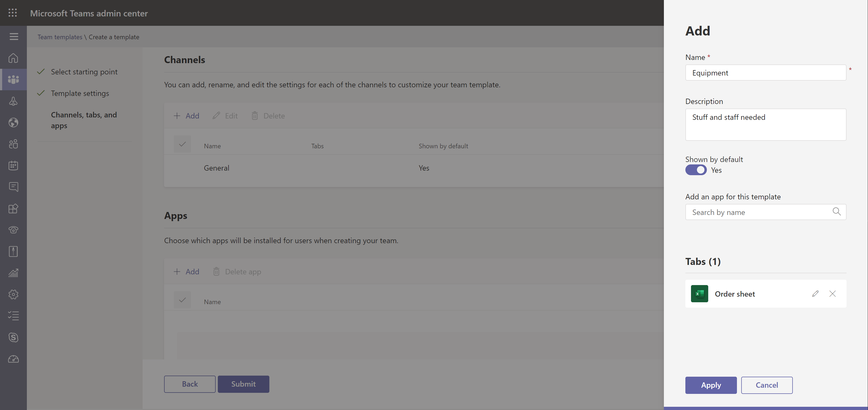Click Cancel in the Add panel
This screenshot has width=868, height=410.
pyautogui.click(x=766, y=385)
